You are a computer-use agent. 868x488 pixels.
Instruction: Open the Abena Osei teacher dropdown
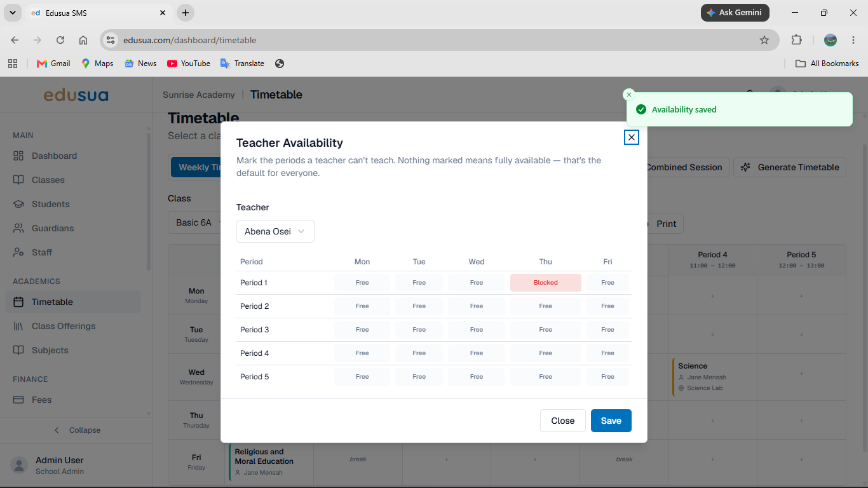coord(275,231)
